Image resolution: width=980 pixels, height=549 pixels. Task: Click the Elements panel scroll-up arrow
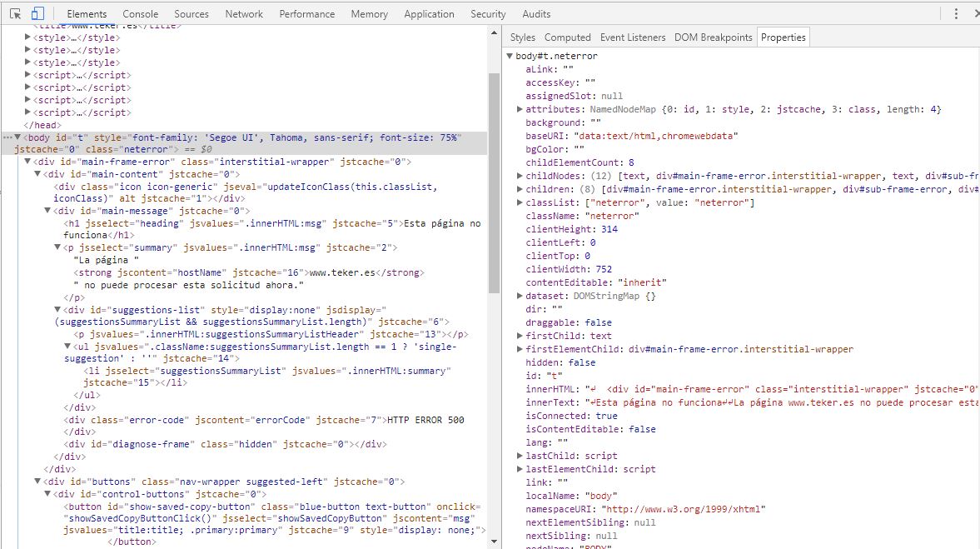tap(494, 32)
